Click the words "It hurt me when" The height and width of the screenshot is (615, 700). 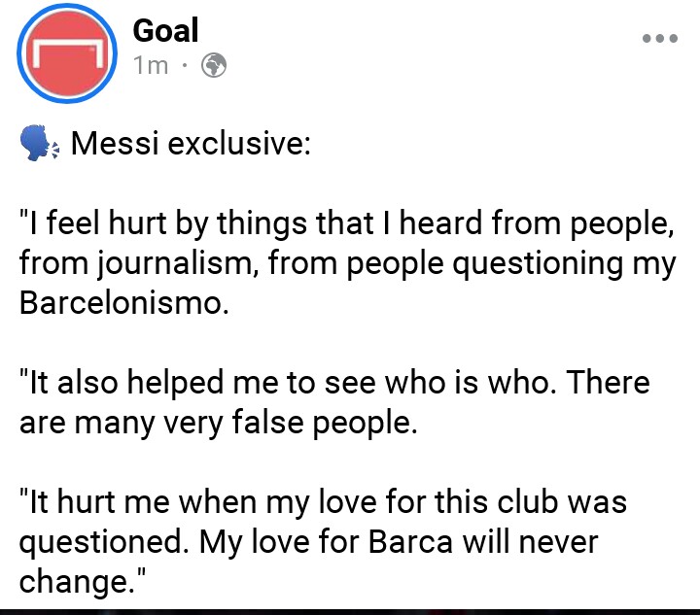127,502
